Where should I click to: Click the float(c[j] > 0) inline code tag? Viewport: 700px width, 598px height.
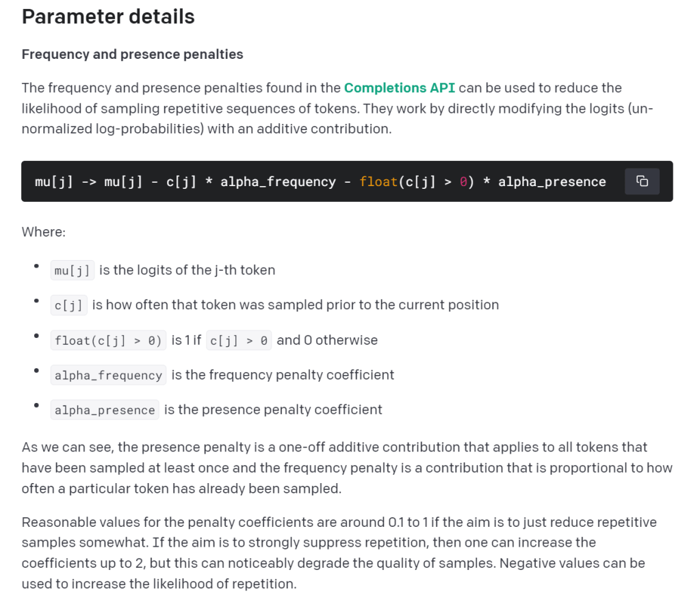pyautogui.click(x=108, y=340)
